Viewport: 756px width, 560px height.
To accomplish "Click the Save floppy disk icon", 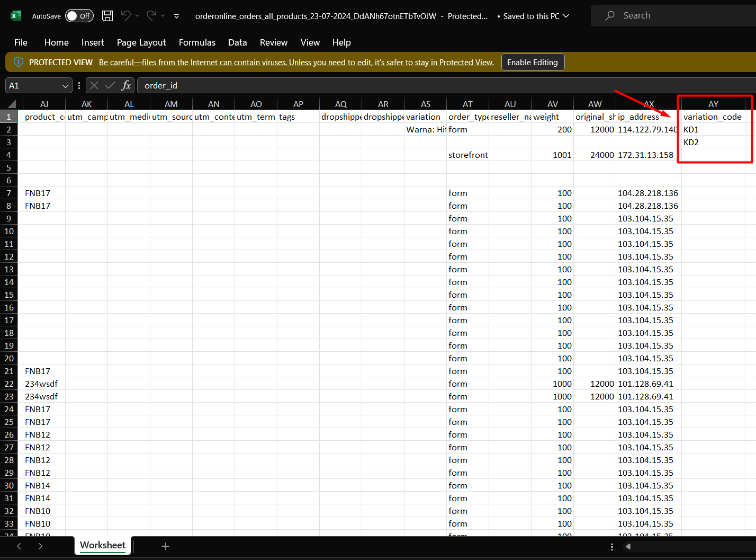I will pyautogui.click(x=107, y=16).
